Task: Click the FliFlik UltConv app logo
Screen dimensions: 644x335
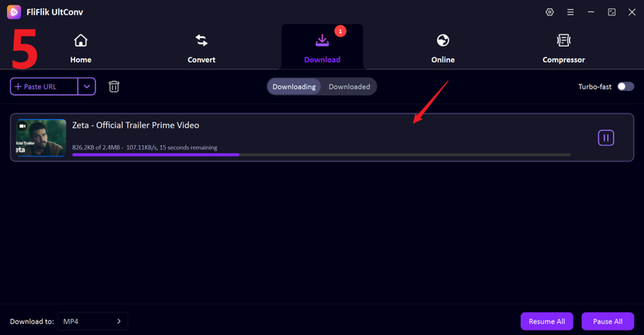Action: tap(14, 12)
